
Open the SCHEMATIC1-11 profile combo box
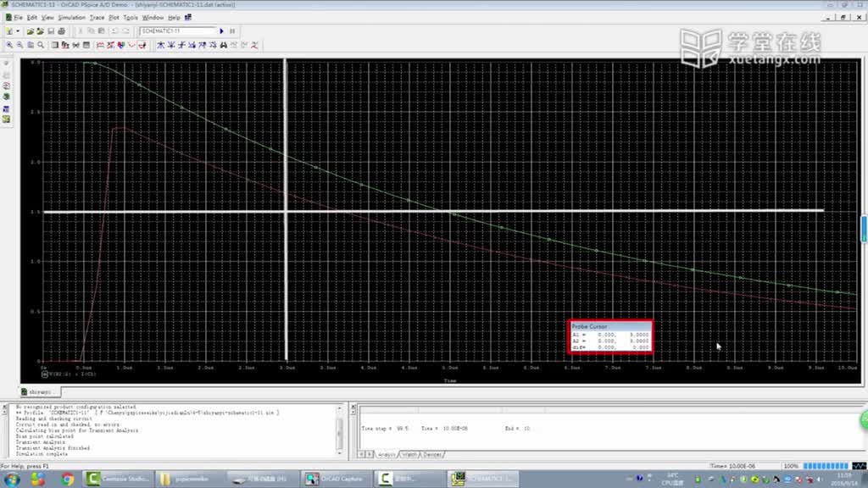click(x=177, y=31)
